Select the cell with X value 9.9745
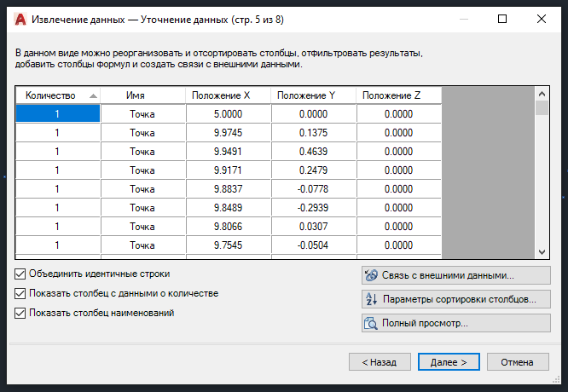Screen dimensions: 568x392 coord(228,132)
